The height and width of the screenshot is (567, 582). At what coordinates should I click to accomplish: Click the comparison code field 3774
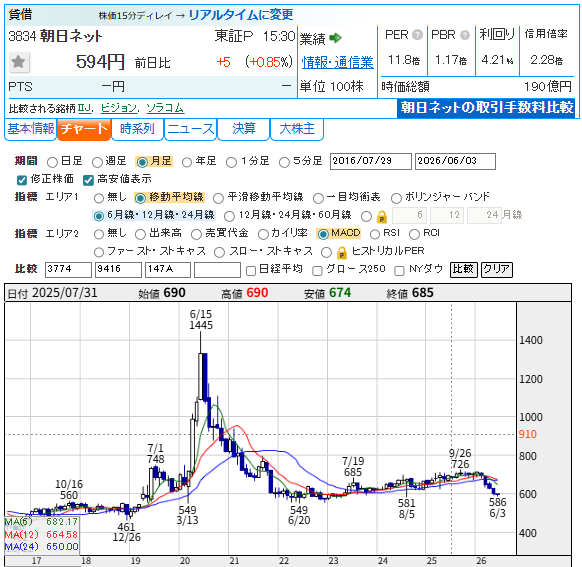tap(68, 270)
